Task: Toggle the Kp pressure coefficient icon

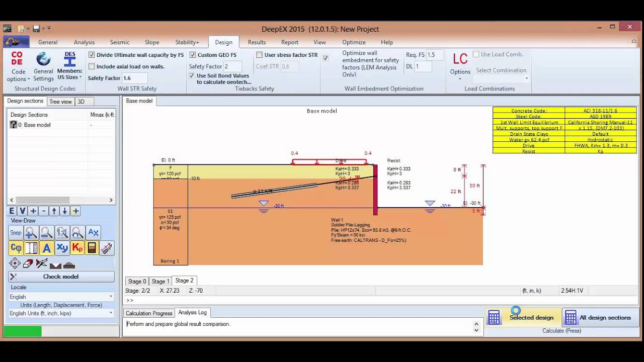Action: click(77, 248)
